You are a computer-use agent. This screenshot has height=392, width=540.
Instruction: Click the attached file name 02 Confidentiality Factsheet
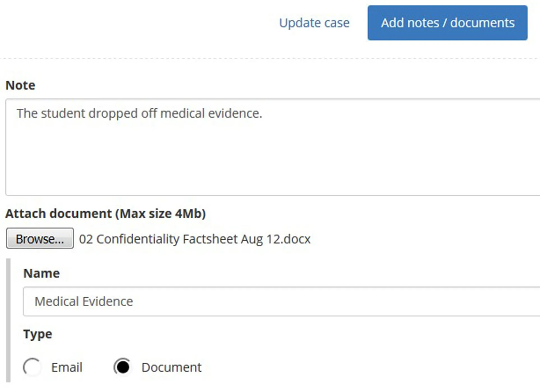pyautogui.click(x=194, y=239)
